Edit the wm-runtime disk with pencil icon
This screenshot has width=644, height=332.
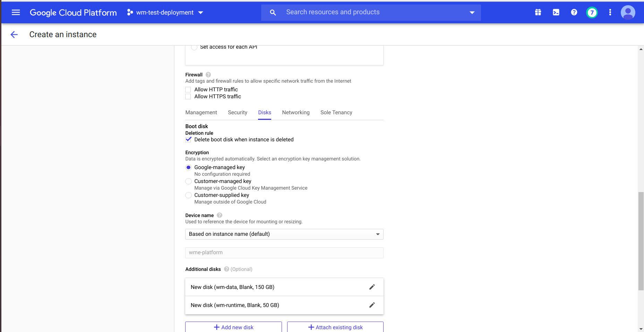tap(372, 305)
